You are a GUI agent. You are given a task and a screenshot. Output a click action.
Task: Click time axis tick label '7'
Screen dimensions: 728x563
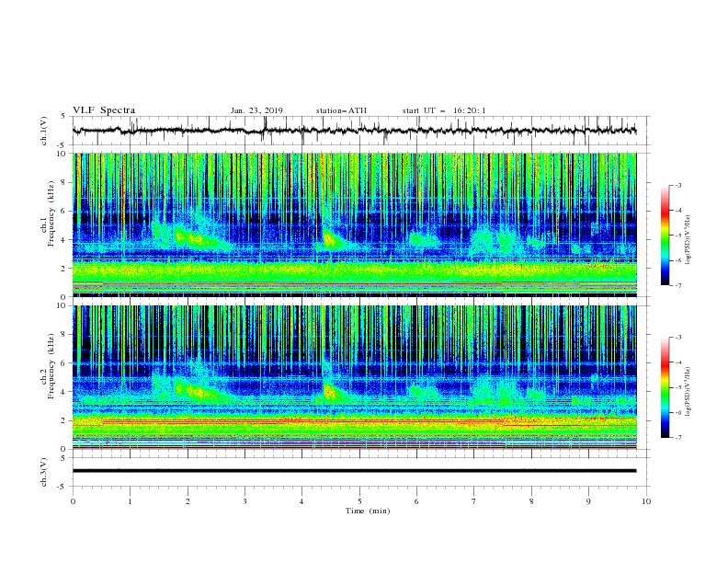tap(474, 501)
